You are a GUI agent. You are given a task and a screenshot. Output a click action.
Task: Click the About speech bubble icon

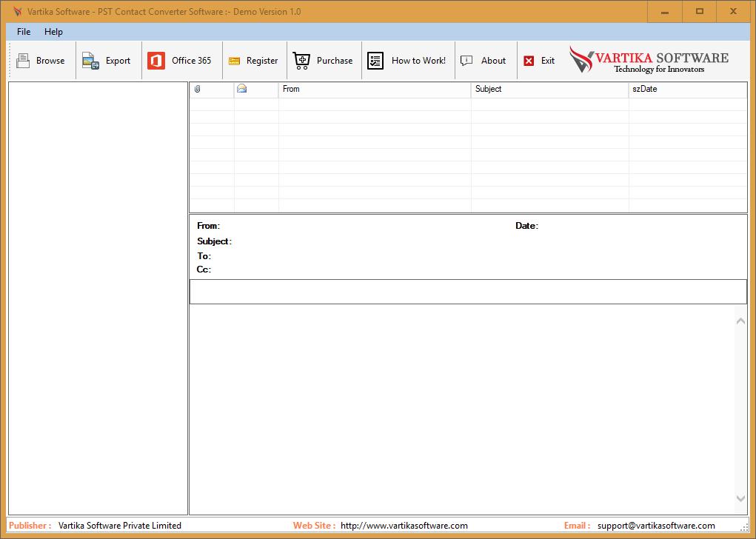click(466, 61)
